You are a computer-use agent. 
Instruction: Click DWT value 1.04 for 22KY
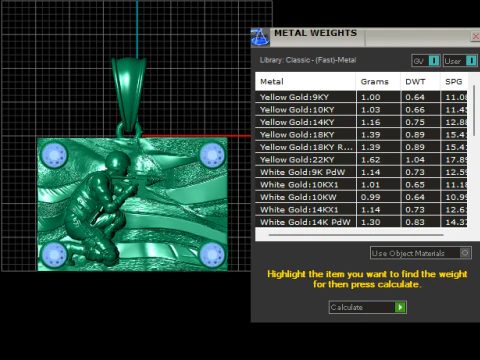[415, 160]
